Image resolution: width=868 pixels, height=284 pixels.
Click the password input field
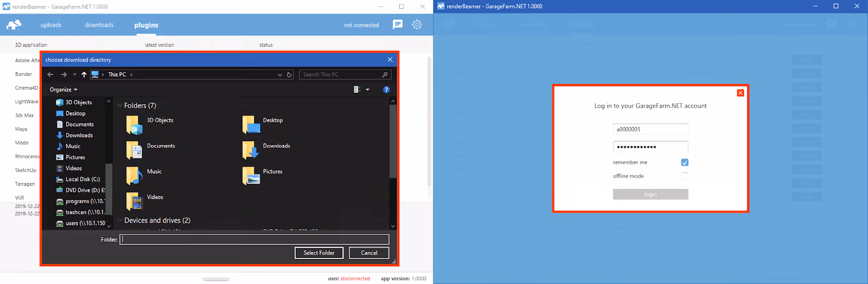point(650,147)
